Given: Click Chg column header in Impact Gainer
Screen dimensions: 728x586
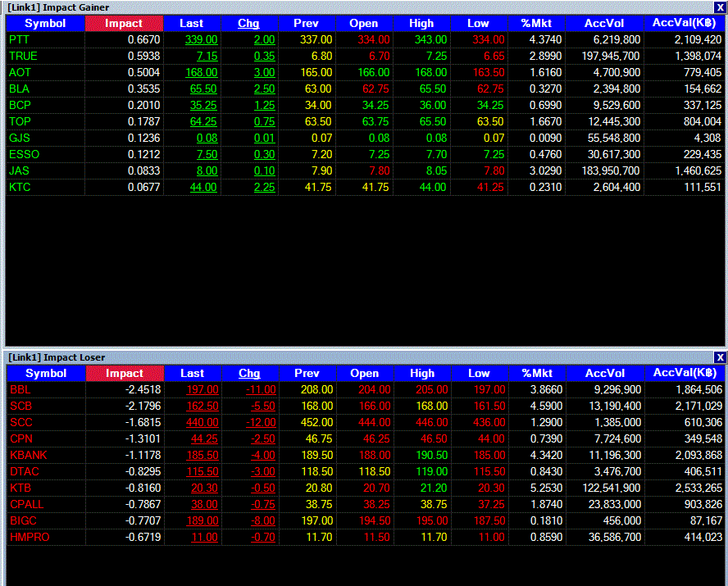Looking at the screenshot, I should (249, 24).
